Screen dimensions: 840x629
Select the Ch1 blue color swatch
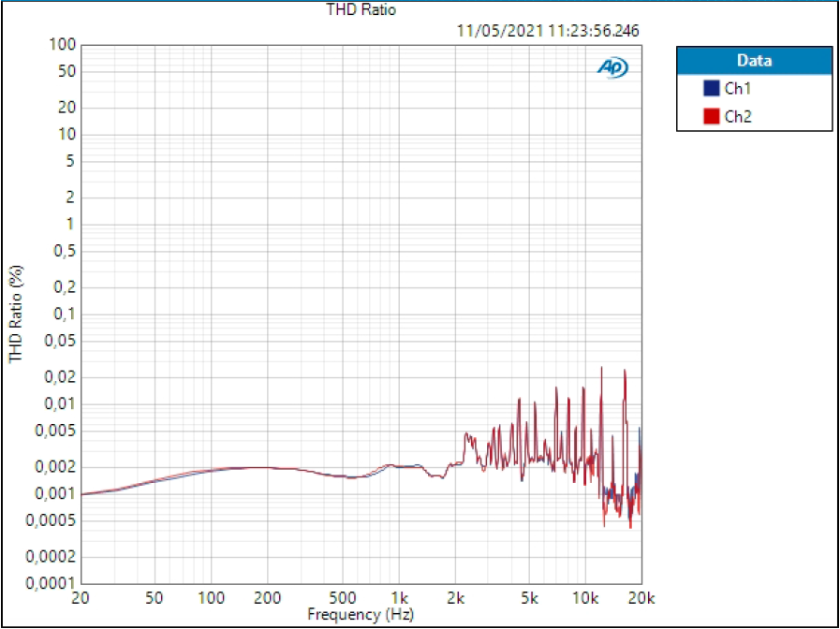[711, 88]
